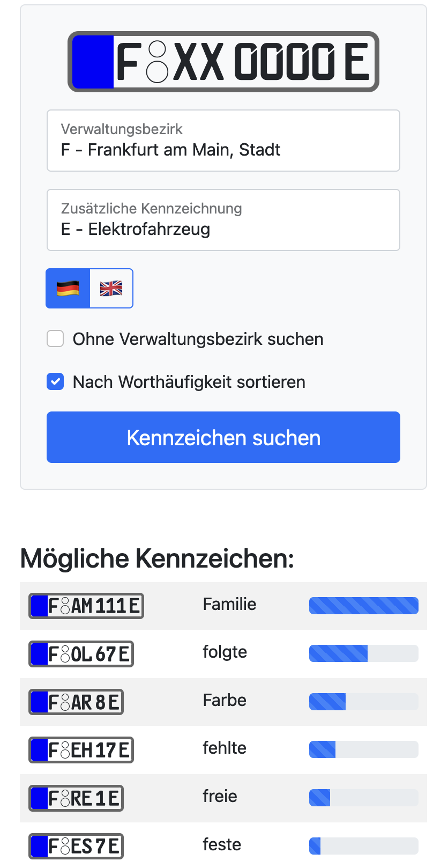Click the large F XX 0000 E preview plate
448x868 pixels.
(223, 62)
